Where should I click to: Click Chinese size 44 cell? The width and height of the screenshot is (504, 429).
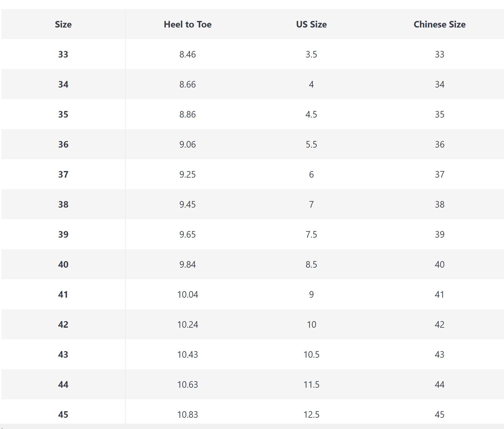pyautogui.click(x=439, y=385)
